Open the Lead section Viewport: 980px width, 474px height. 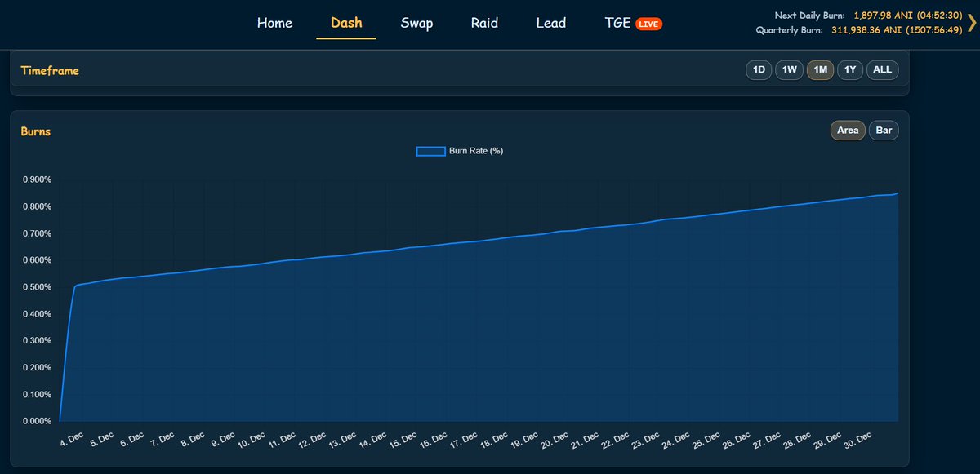[x=550, y=23]
